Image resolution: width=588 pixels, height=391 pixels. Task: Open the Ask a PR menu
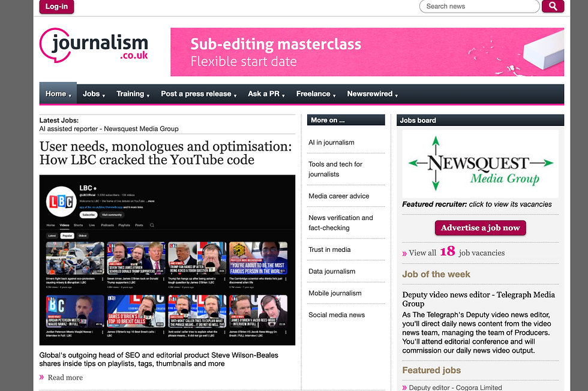tap(266, 94)
